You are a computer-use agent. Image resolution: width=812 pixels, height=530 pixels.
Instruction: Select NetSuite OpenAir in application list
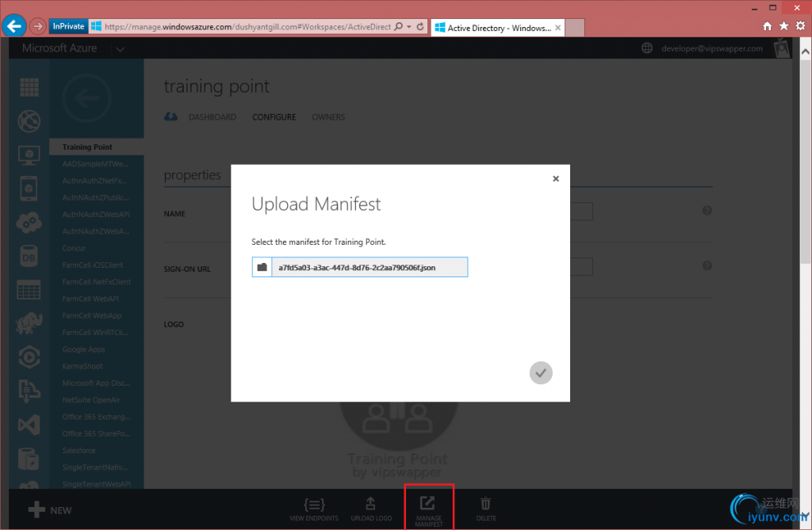(x=91, y=400)
